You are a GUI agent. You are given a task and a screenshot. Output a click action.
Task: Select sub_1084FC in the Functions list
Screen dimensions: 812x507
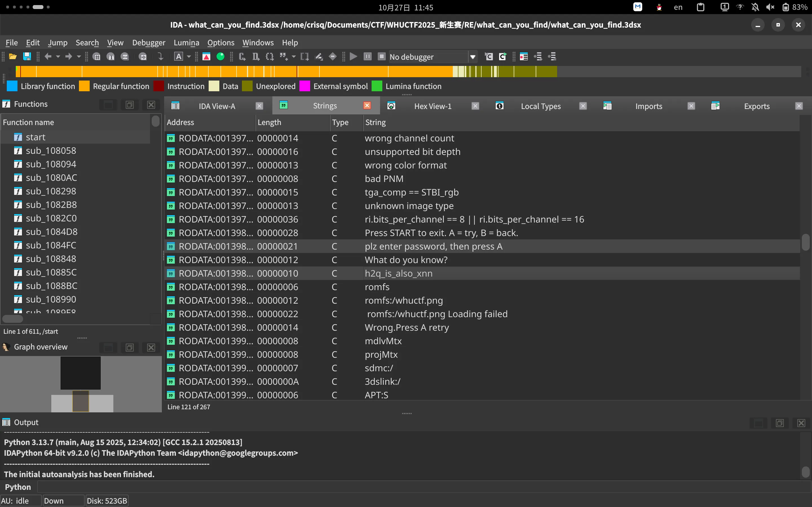tap(51, 245)
